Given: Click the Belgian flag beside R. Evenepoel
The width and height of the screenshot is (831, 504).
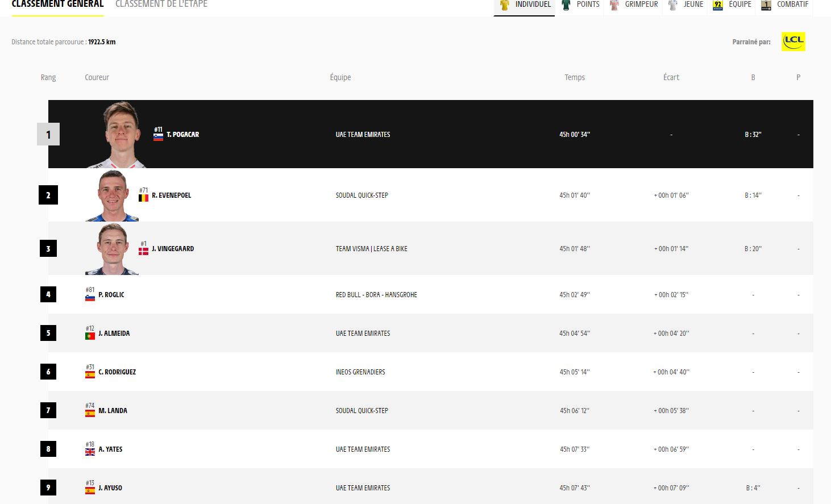Looking at the screenshot, I should tap(143, 198).
